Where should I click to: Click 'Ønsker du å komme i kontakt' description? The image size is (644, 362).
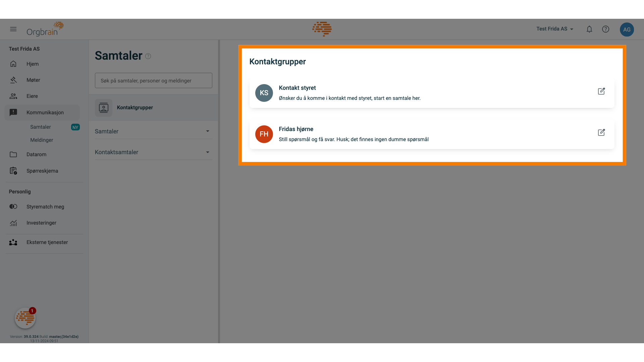click(350, 98)
